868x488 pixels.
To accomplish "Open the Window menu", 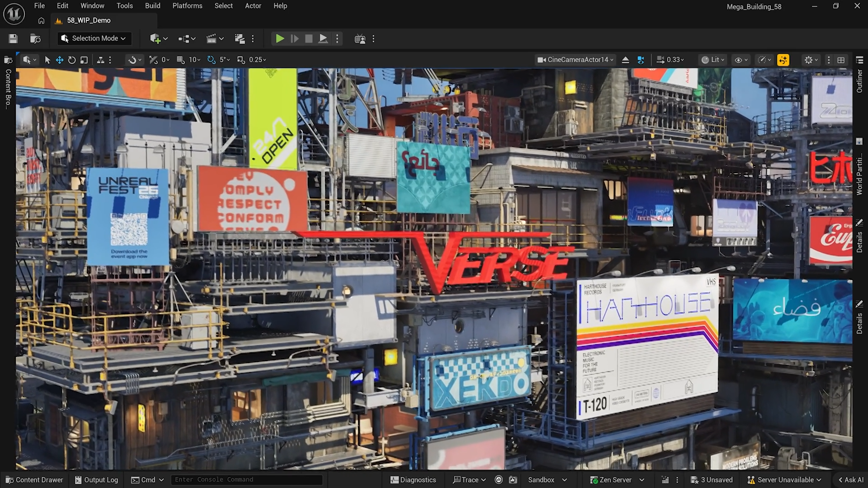I will coord(92,6).
